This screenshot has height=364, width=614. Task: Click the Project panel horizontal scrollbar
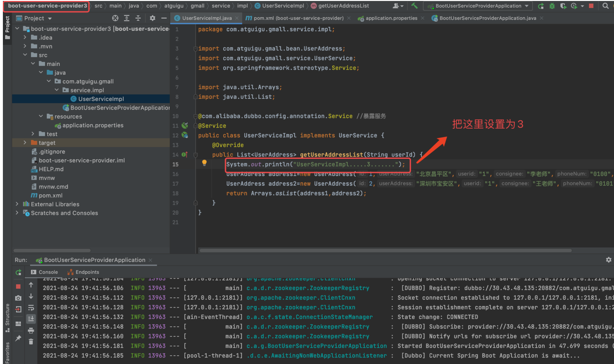52,251
